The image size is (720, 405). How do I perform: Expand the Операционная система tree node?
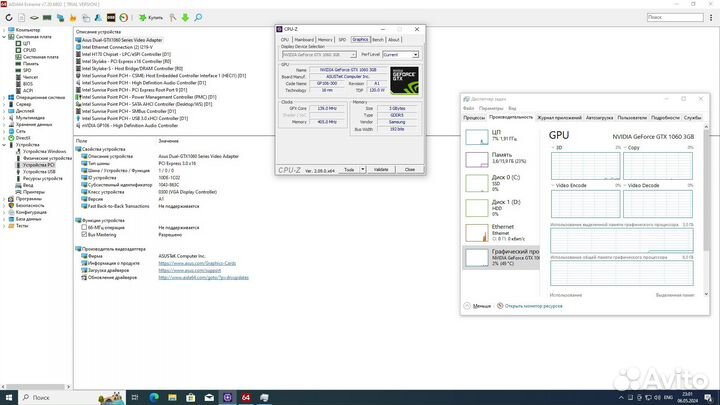[4, 97]
